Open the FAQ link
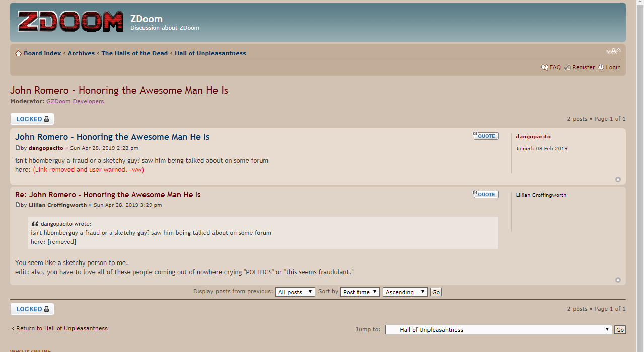The width and height of the screenshot is (644, 352). (x=555, y=67)
